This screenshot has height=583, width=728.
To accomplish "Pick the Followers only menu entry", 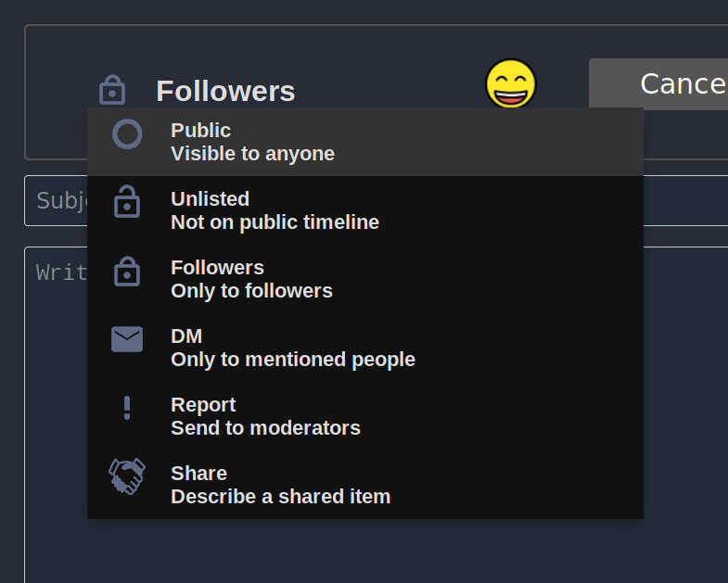I will [364, 279].
